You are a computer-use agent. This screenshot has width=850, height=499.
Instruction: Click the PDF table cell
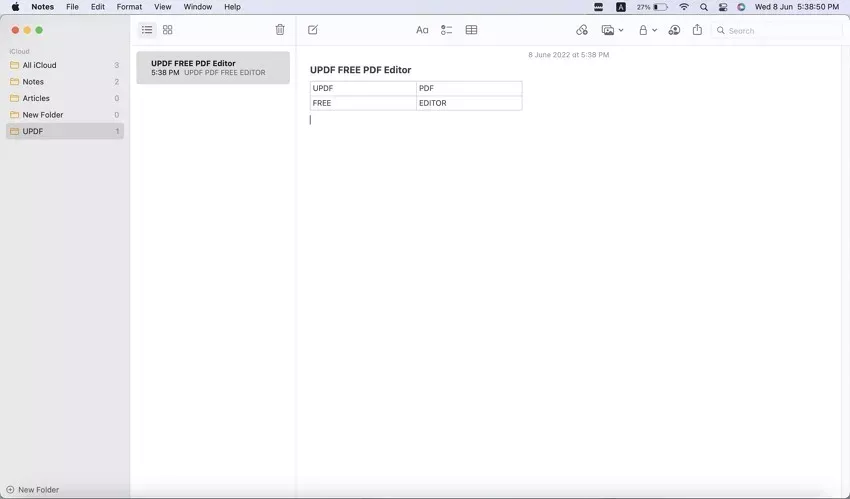(x=469, y=88)
